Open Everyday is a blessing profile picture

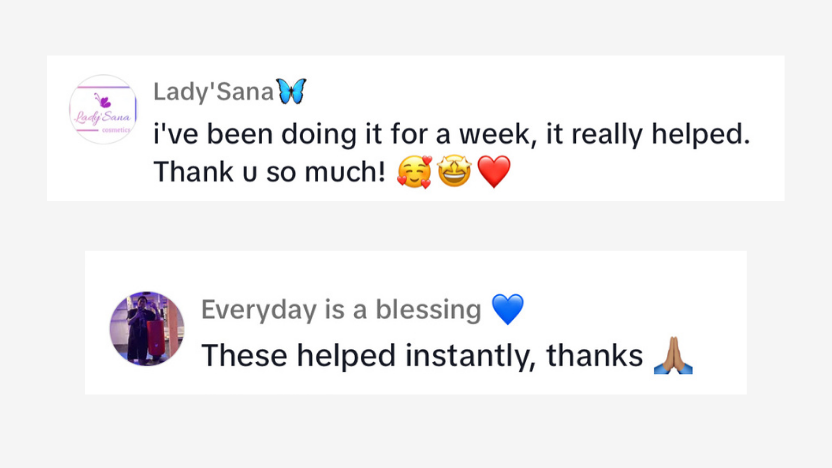147,328
